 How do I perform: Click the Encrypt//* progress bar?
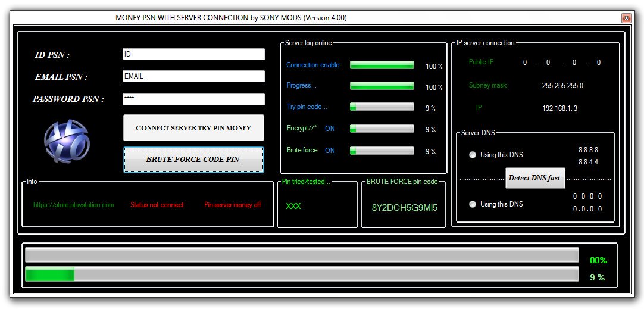pos(382,129)
